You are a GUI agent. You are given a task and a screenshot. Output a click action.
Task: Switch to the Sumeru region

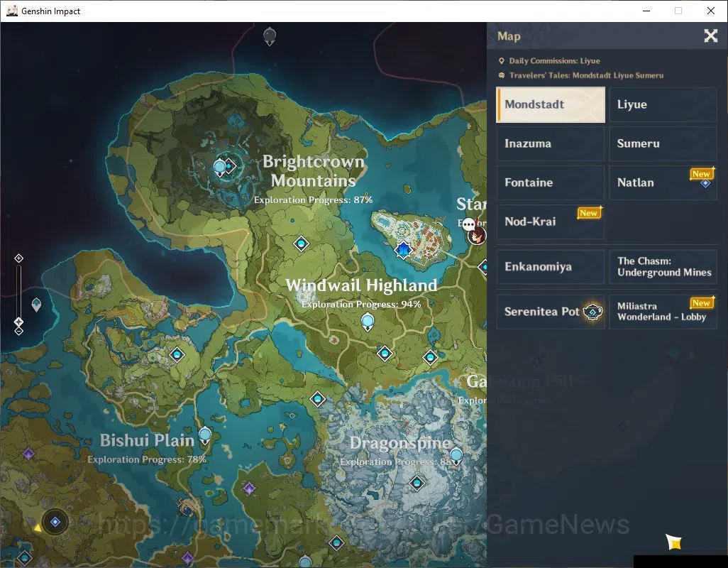[x=663, y=143]
